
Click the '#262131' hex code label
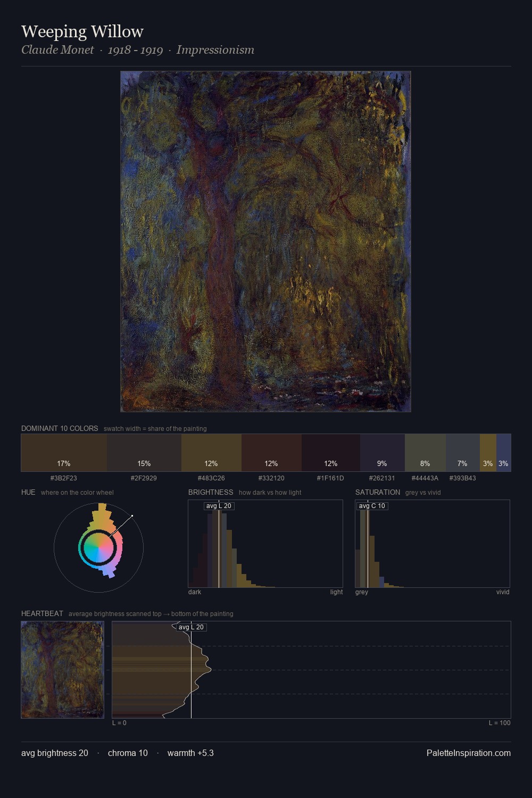383,478
